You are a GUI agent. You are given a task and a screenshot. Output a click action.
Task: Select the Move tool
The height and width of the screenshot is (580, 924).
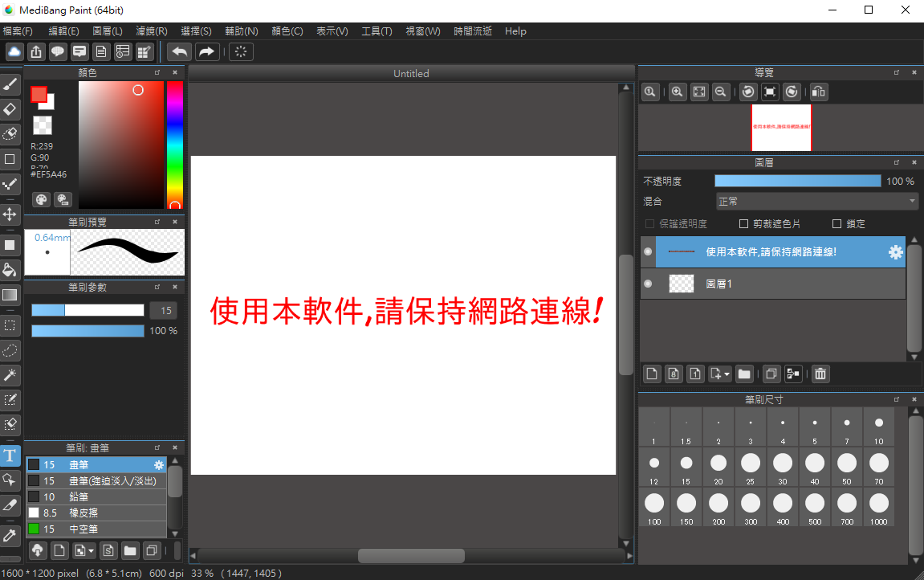10,214
